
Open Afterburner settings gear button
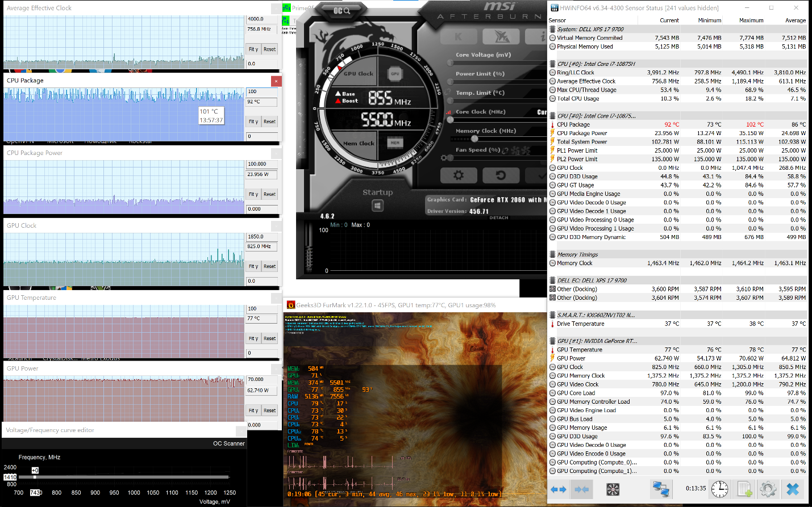click(x=459, y=175)
